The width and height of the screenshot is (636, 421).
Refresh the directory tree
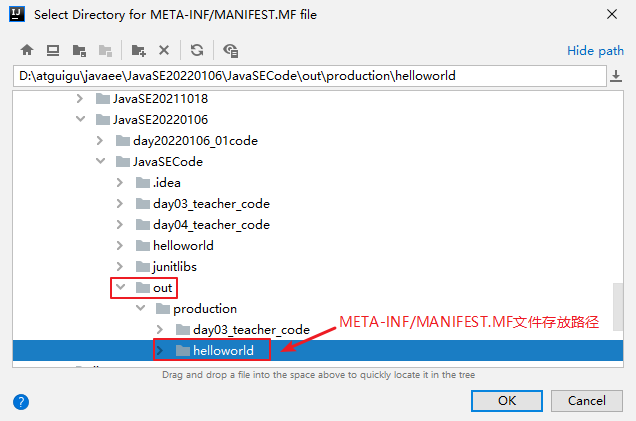pyautogui.click(x=197, y=50)
